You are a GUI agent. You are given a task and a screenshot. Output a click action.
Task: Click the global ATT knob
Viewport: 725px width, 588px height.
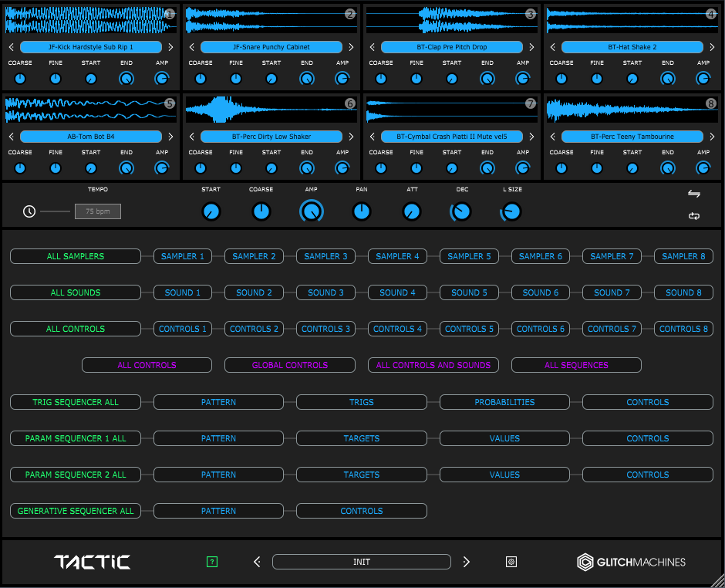coord(412,211)
